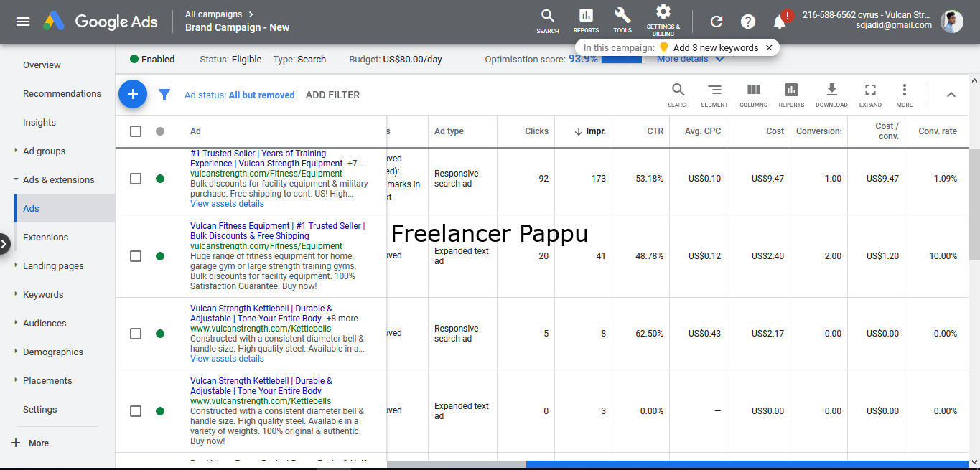Sort by CTR column header
The image size is (980, 470).
click(x=655, y=131)
